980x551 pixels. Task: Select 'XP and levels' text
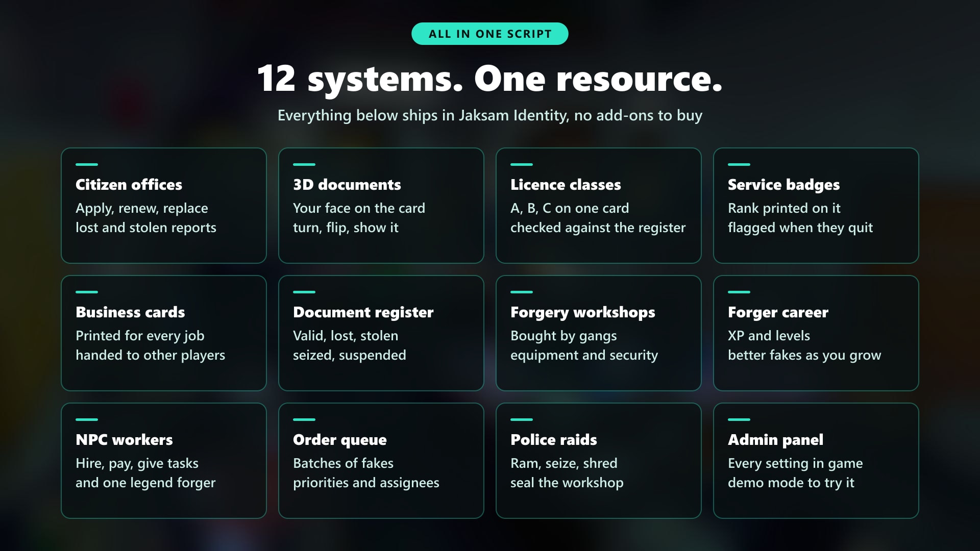pos(769,336)
